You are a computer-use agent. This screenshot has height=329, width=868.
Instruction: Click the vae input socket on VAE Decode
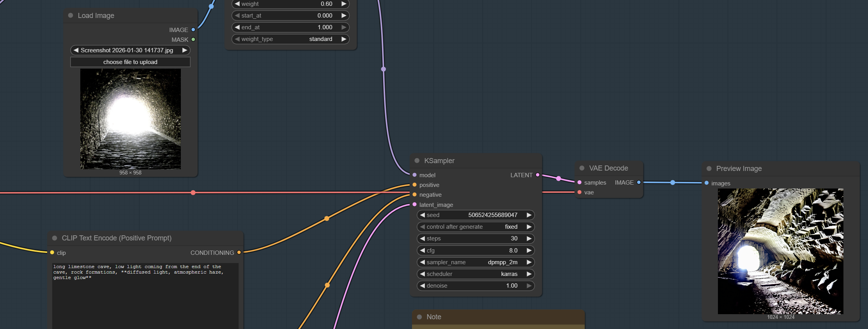coord(580,192)
